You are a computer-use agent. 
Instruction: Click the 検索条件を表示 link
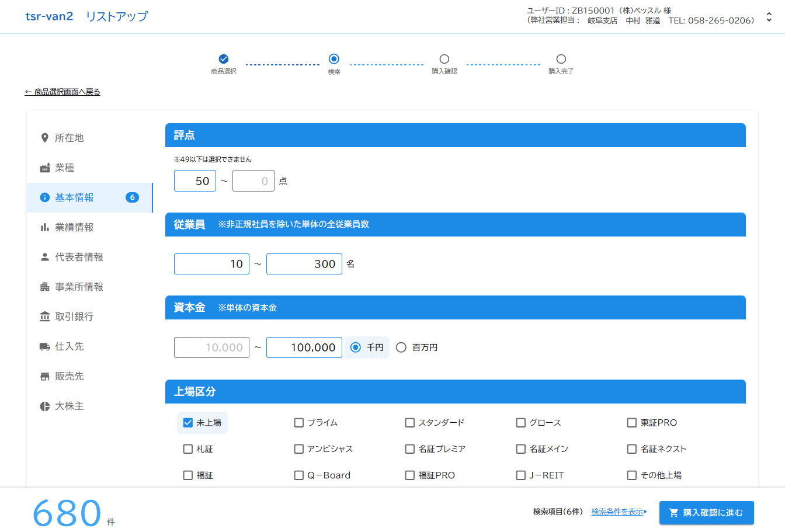[619, 512]
